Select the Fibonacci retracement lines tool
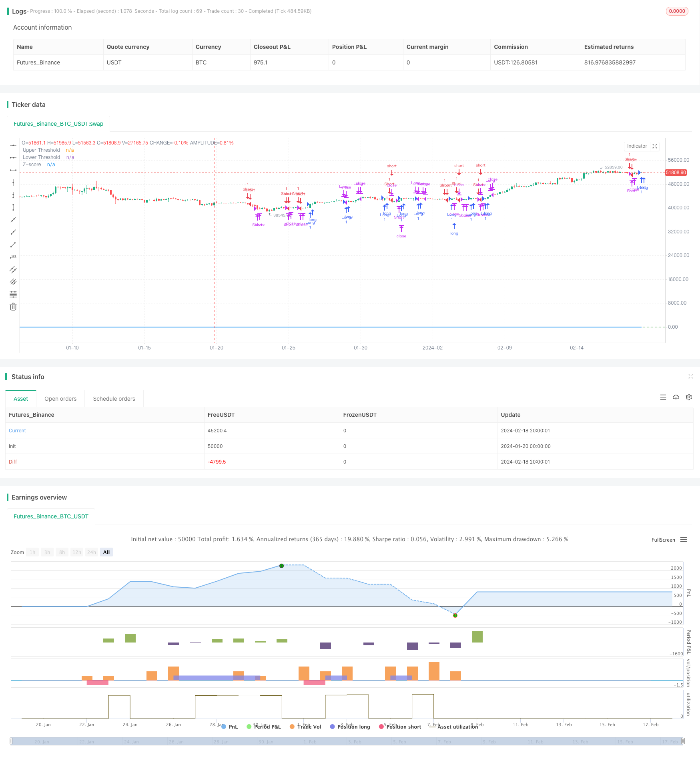The image size is (700, 757). [13, 294]
